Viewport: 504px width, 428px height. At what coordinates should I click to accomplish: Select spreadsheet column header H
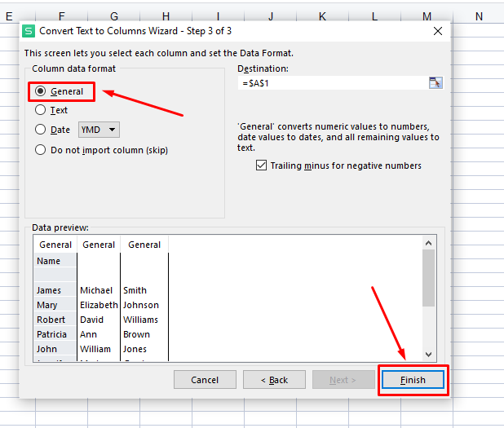coord(166,16)
